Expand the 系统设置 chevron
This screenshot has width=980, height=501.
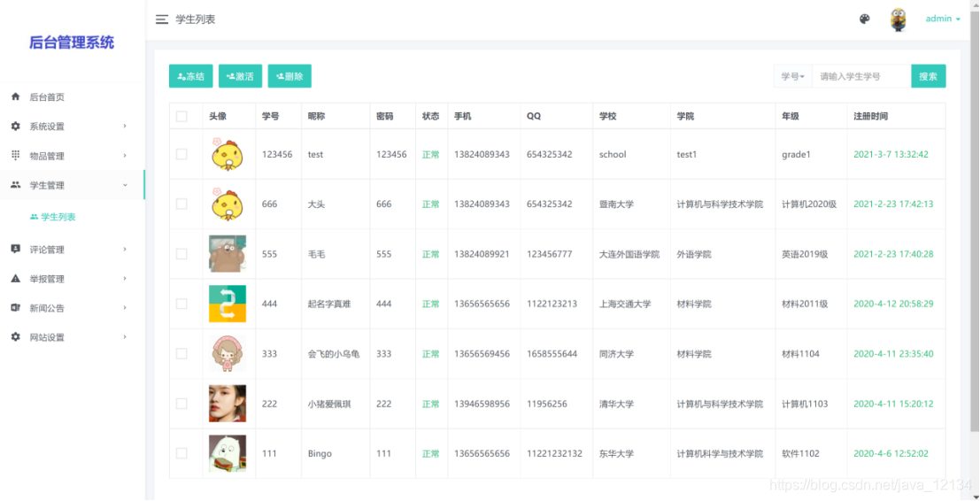click(124, 127)
